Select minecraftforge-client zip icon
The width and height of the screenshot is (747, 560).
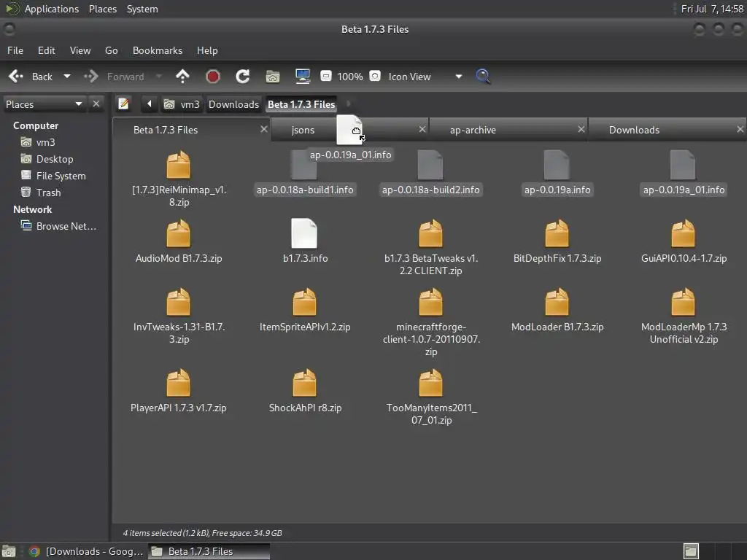[430, 302]
